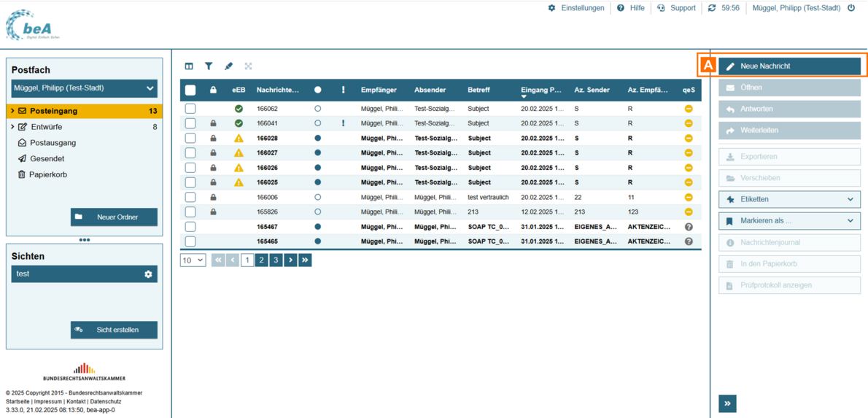The image size is (868, 418).
Task: Open Hilfe in the top bar
Action: click(630, 8)
